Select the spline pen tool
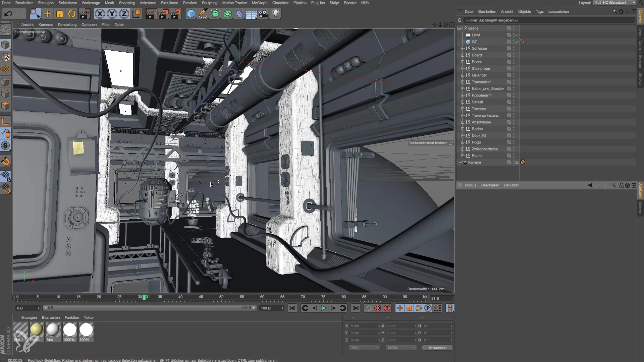Viewport: 644px width, 362px height. point(203,14)
